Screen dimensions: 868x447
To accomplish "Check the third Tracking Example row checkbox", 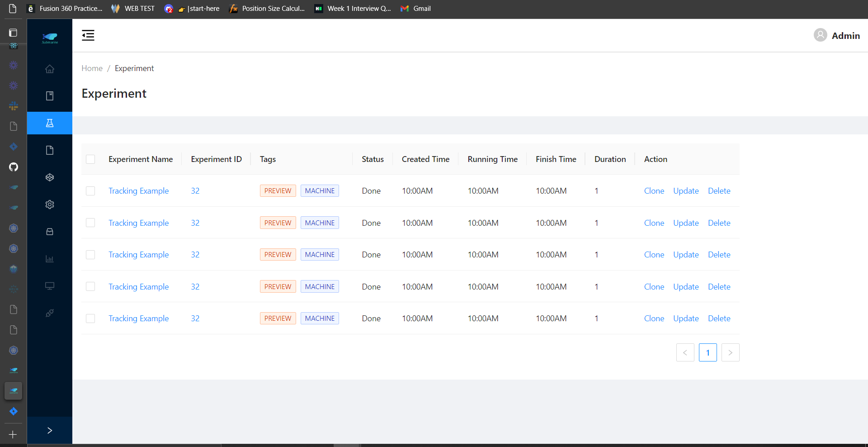I will [90, 255].
